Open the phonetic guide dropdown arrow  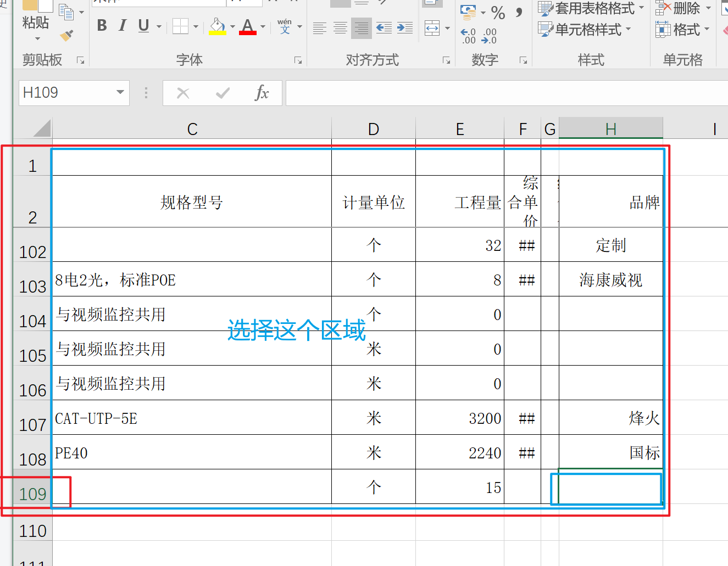299,26
